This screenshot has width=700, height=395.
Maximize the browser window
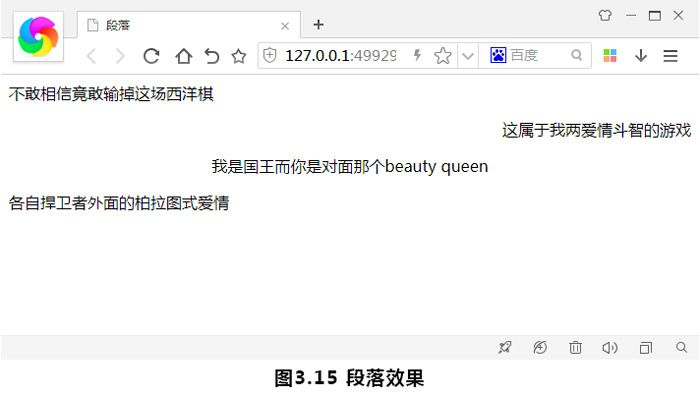[654, 16]
